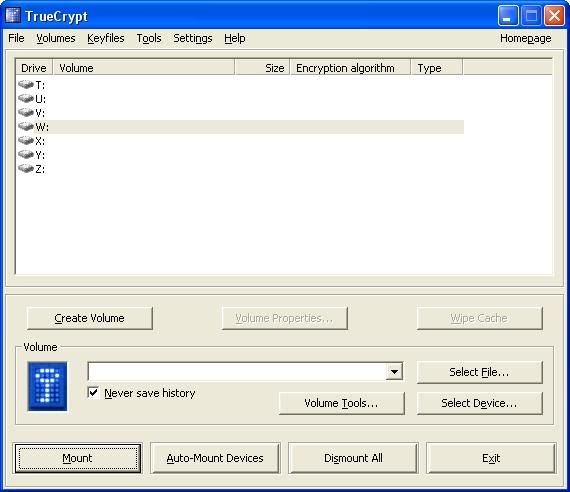Click the Mount button
The height and width of the screenshot is (492, 570).
(77, 458)
